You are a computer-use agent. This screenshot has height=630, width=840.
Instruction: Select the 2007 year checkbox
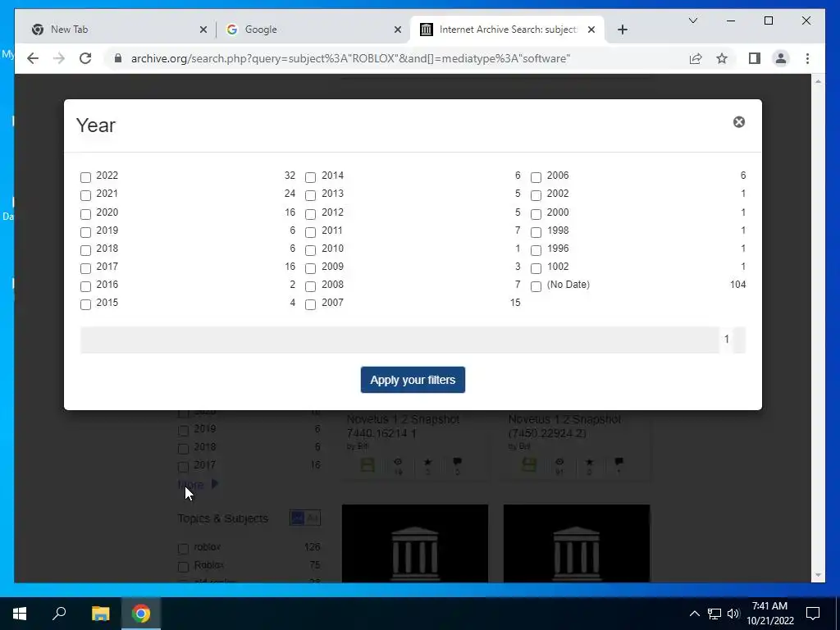(x=311, y=305)
